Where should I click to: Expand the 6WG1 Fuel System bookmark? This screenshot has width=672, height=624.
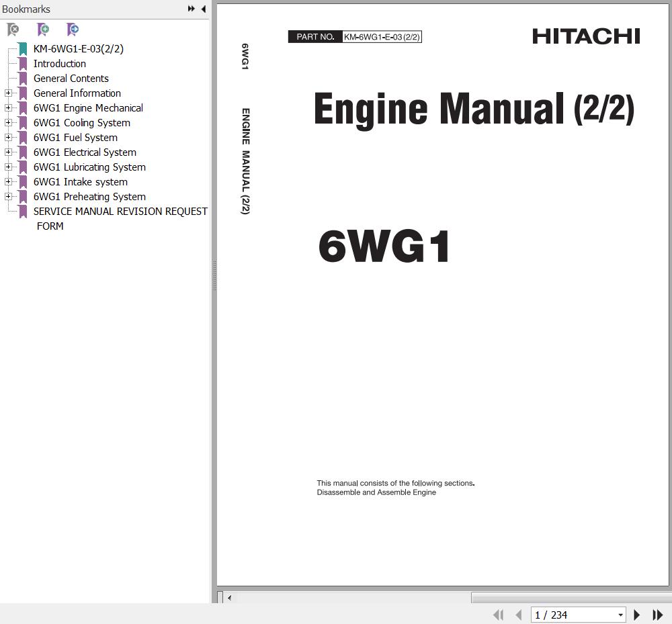[8, 138]
